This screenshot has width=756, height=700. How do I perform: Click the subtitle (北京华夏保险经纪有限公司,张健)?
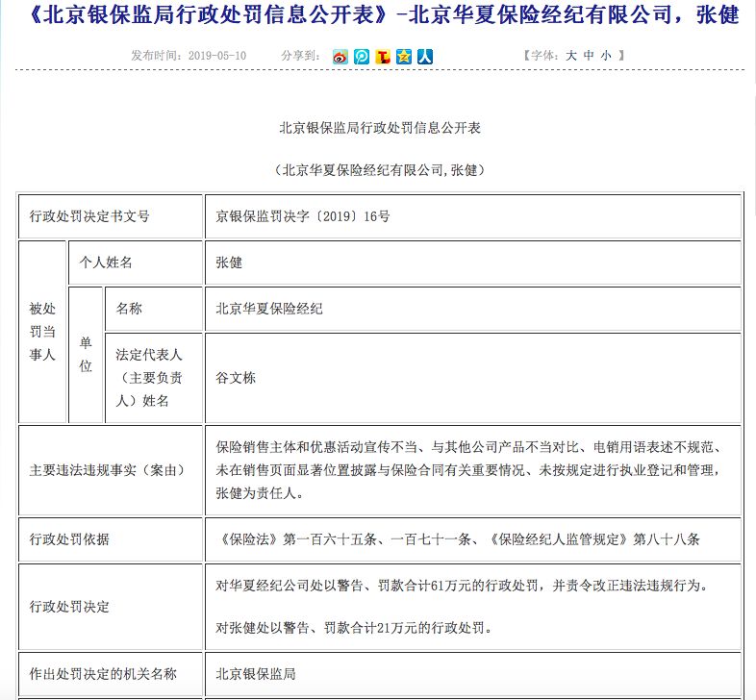[380, 169]
